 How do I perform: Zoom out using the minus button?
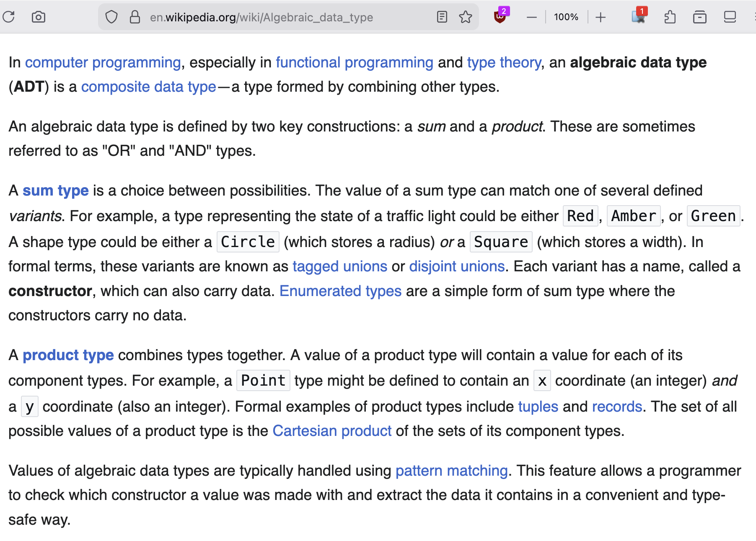[x=531, y=17]
